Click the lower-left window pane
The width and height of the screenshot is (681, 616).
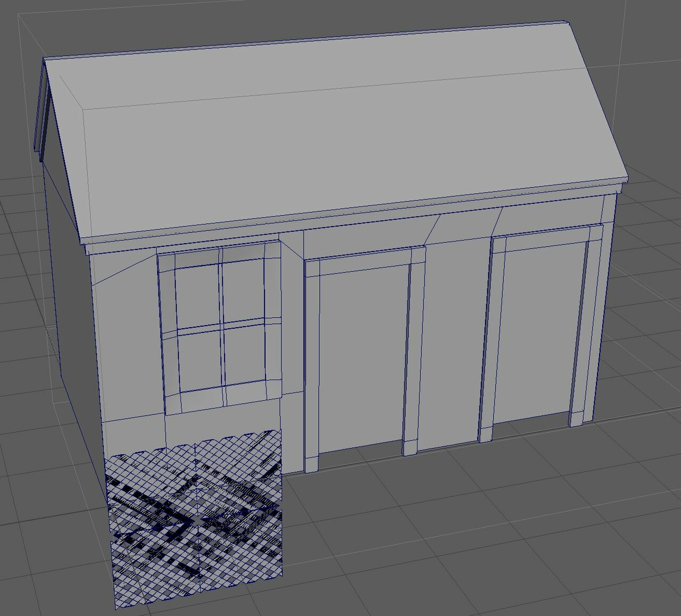[201, 361]
